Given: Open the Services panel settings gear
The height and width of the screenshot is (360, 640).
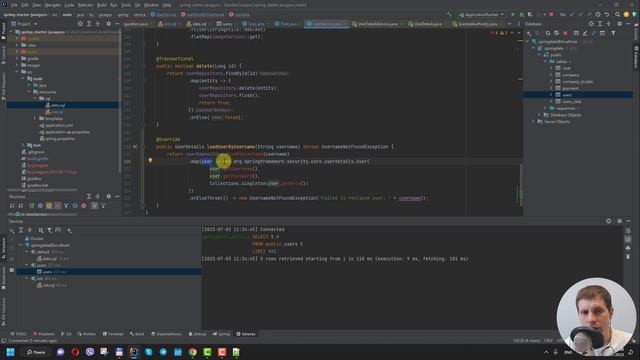Looking at the screenshot, I should [x=620, y=221].
